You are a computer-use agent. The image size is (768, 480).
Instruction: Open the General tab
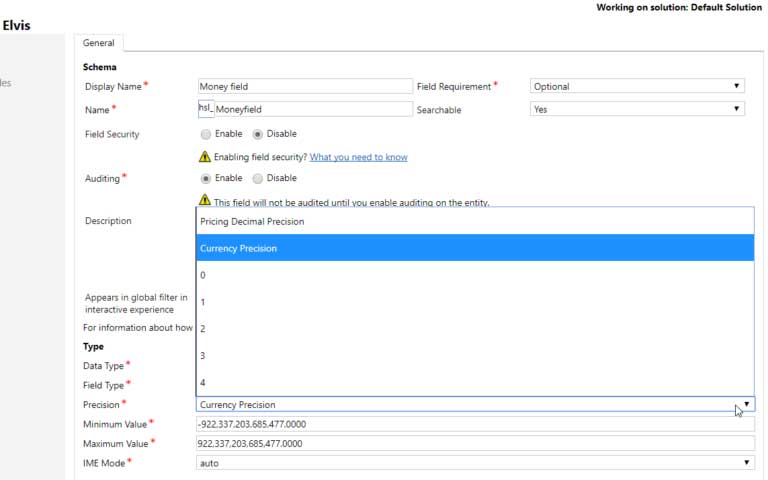click(98, 43)
